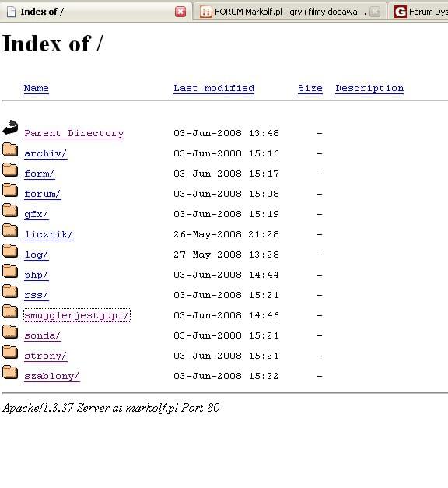Sort listing by Description column
Viewport: 448px width, 488px height.
point(369,89)
